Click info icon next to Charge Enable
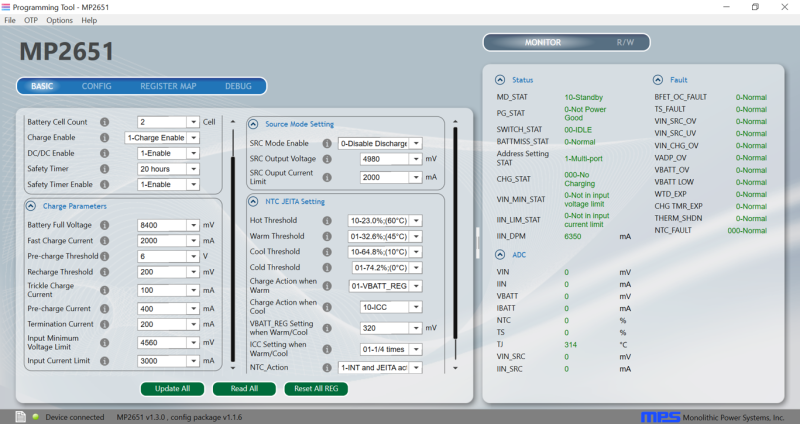The image size is (800, 424). (105, 138)
